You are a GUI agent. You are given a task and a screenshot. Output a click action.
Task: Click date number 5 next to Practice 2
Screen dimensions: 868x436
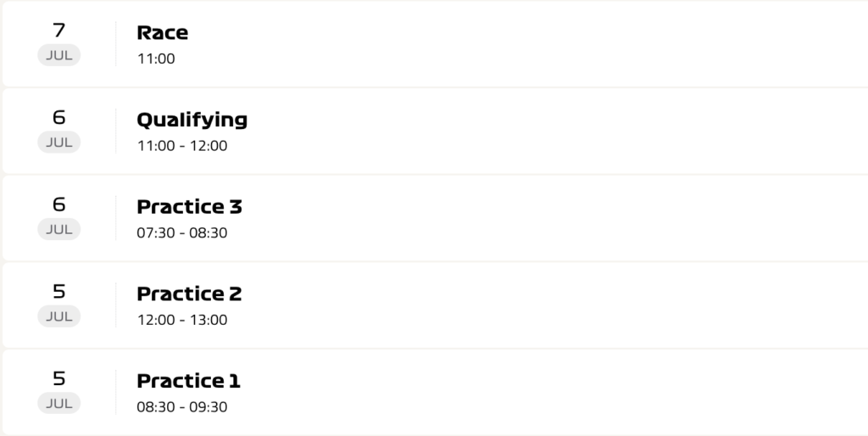point(58,292)
